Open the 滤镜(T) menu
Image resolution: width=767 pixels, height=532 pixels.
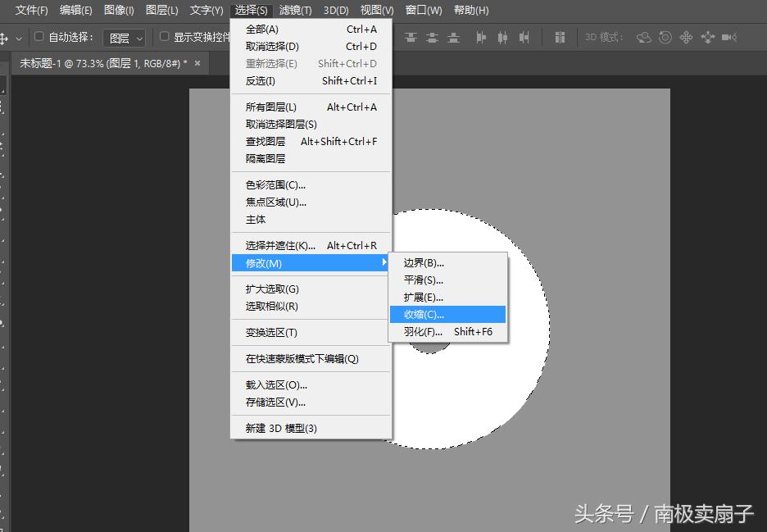point(296,11)
